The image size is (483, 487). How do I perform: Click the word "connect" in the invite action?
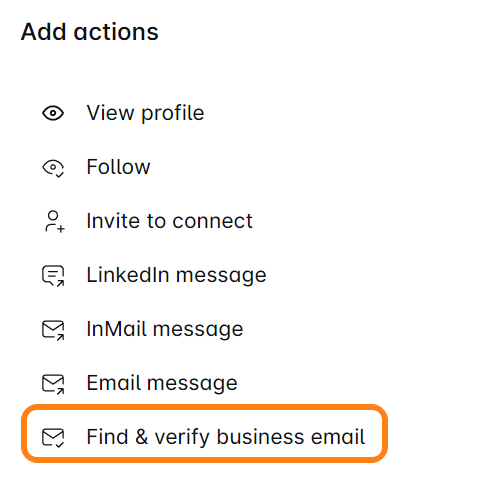tap(213, 221)
